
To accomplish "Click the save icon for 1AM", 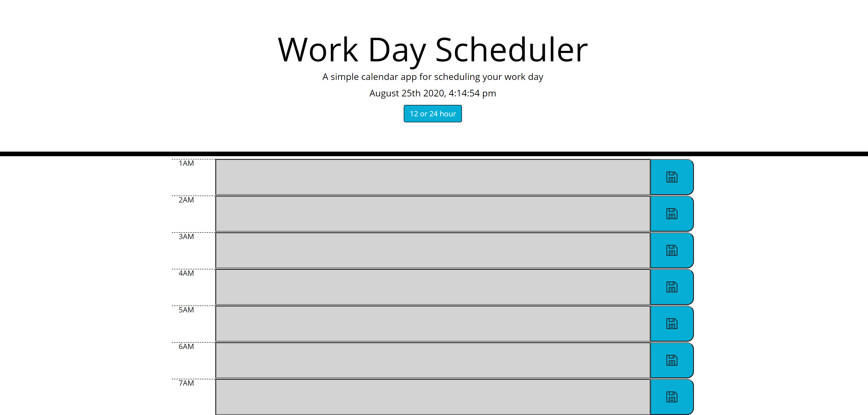I will click(x=671, y=177).
